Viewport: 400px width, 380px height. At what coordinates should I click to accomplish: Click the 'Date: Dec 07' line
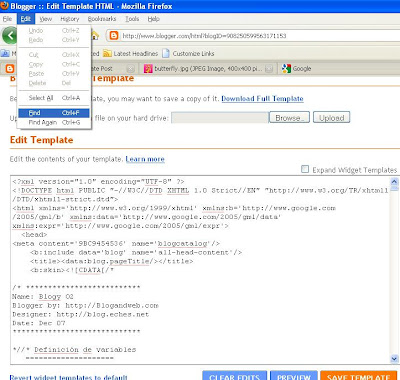(39, 323)
